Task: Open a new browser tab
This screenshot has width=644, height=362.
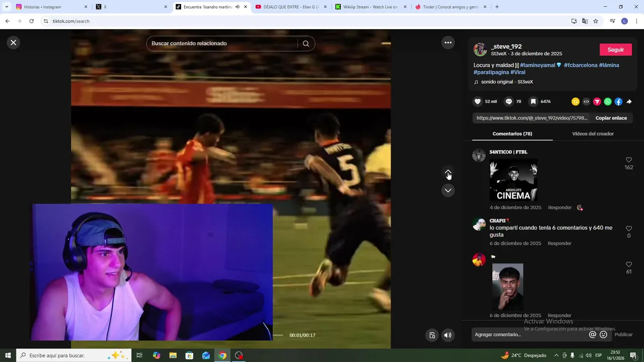Action: [497, 7]
